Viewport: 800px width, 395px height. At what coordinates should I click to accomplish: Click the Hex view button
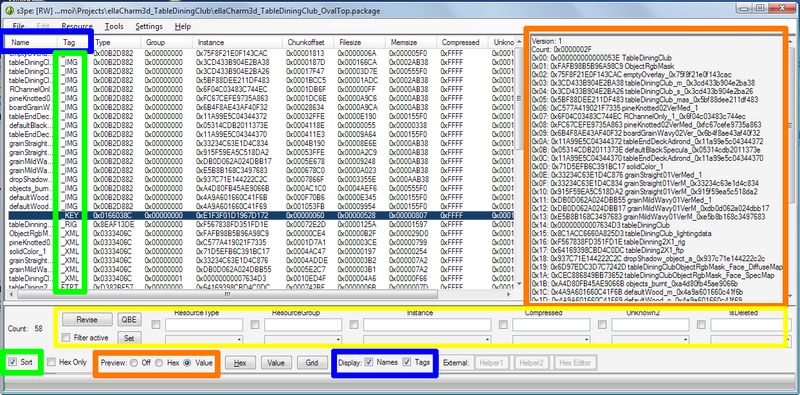click(x=240, y=362)
